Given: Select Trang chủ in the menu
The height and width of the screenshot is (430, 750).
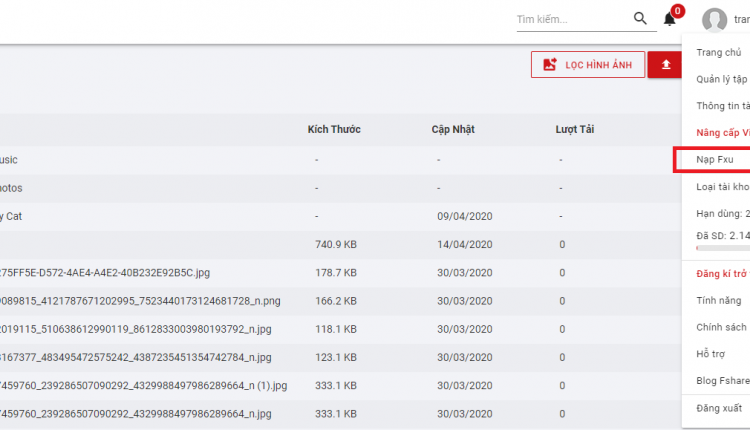Looking at the screenshot, I should coord(718,53).
